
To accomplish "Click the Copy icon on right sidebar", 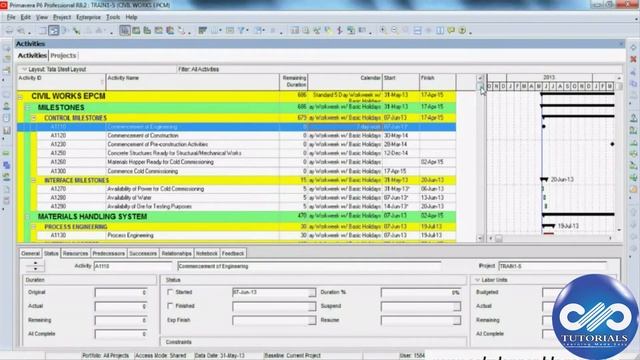I will [x=633, y=84].
